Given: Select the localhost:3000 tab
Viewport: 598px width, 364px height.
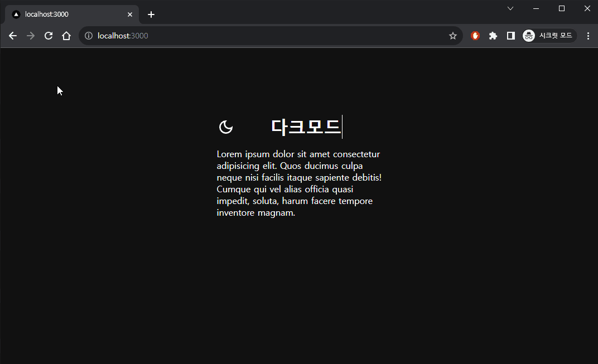Looking at the screenshot, I should (x=72, y=14).
